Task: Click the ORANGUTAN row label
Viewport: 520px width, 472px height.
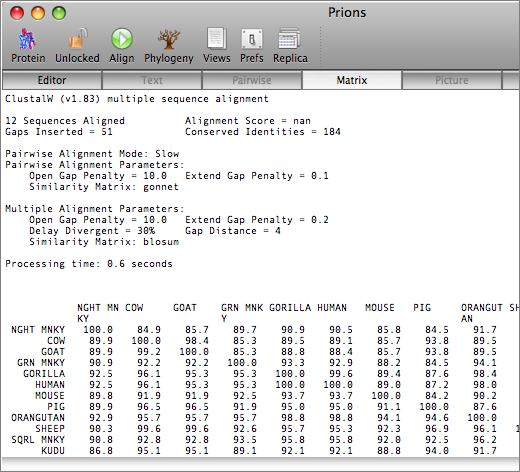Action: click(38, 418)
